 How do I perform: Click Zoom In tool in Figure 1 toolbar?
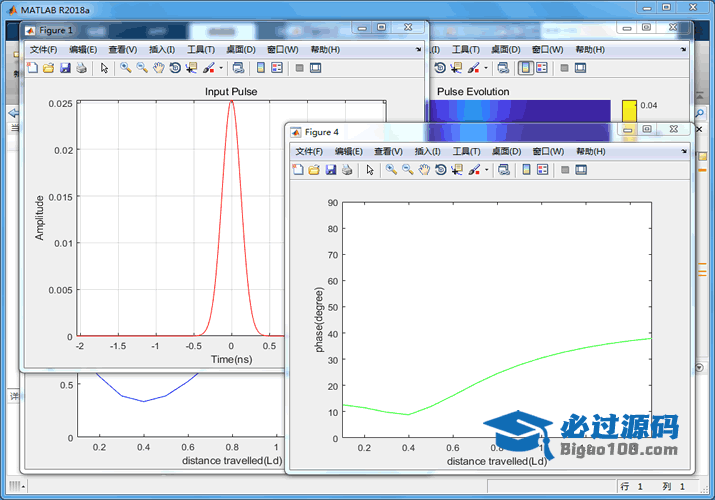point(126,68)
